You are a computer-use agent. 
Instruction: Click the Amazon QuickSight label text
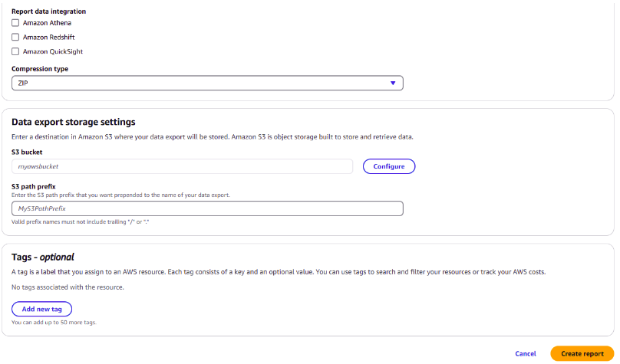tap(52, 51)
